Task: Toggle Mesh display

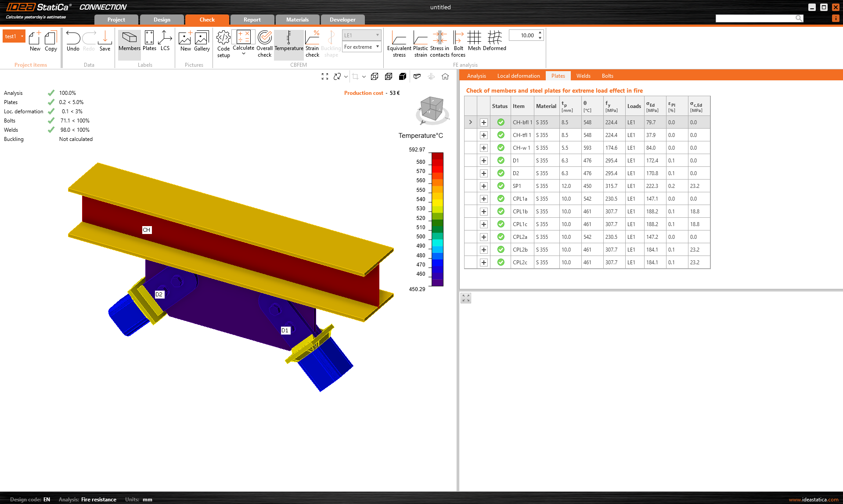Action: tap(474, 38)
